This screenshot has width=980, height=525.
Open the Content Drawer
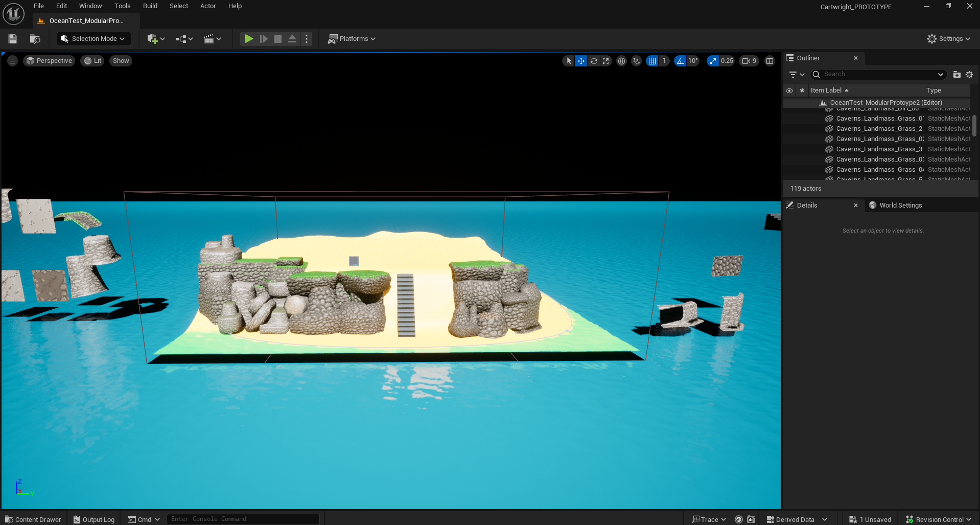[33, 519]
